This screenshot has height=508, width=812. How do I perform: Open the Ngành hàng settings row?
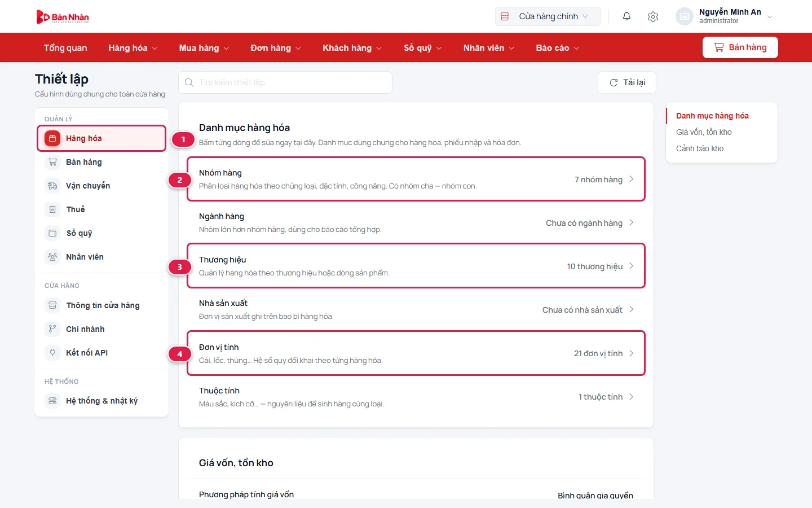pyautogui.click(x=416, y=222)
